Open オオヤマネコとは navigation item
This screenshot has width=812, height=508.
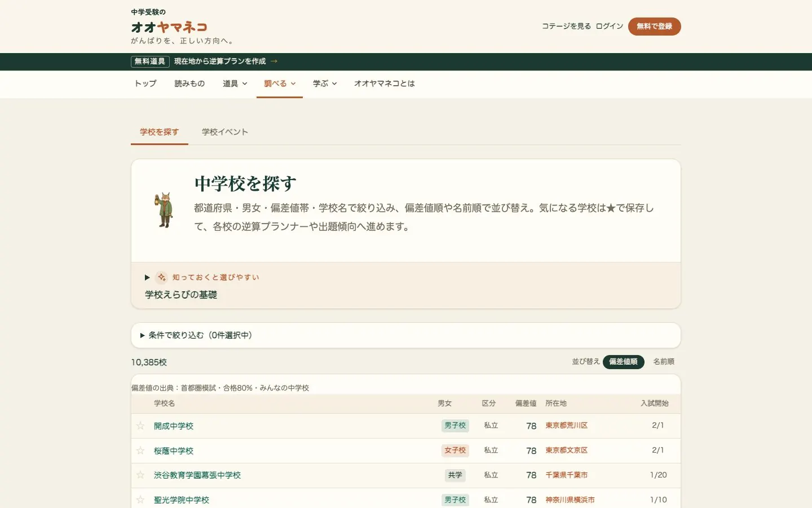[385, 84]
